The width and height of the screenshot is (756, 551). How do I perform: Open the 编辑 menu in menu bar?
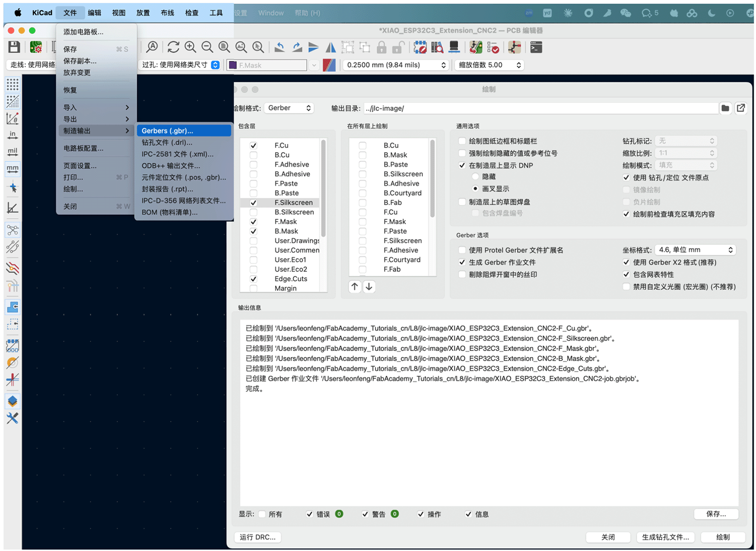coord(94,13)
